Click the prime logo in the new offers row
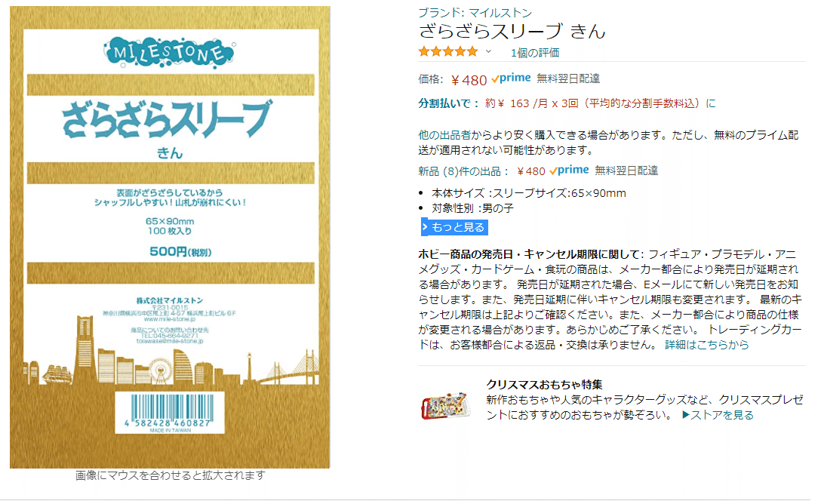This screenshot has height=504, width=824. tap(569, 171)
